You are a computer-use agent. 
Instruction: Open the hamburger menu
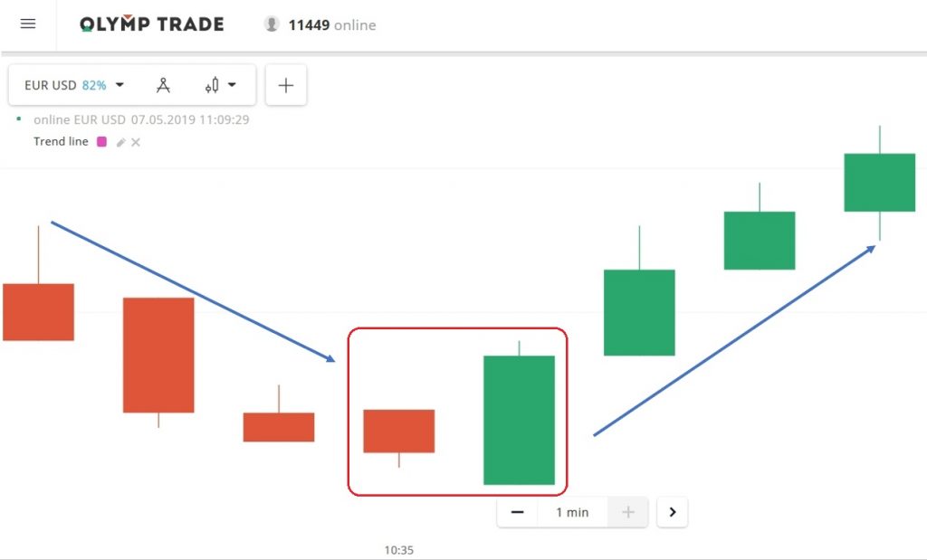click(28, 24)
